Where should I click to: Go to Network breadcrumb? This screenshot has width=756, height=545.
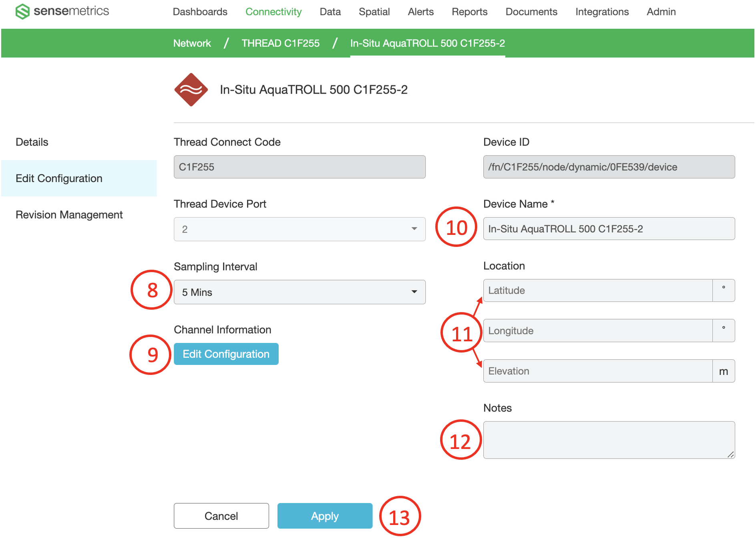pyautogui.click(x=192, y=43)
